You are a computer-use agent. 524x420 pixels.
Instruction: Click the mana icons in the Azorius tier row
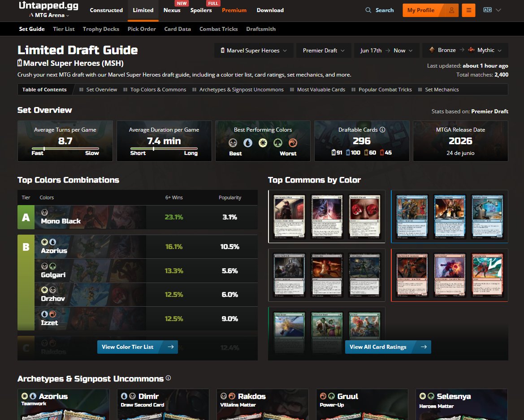[48, 242]
